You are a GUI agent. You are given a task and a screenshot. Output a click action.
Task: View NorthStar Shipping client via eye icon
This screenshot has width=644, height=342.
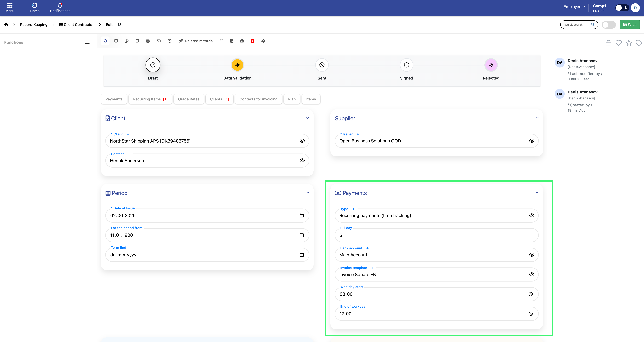[302, 141]
